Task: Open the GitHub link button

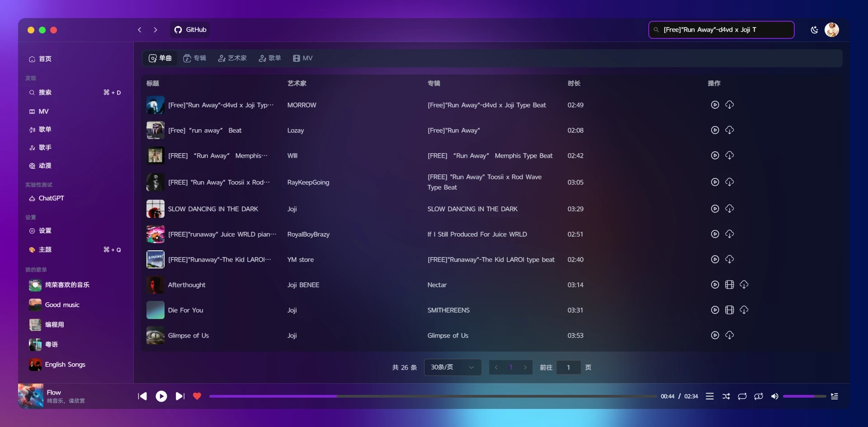Action: 190,30
